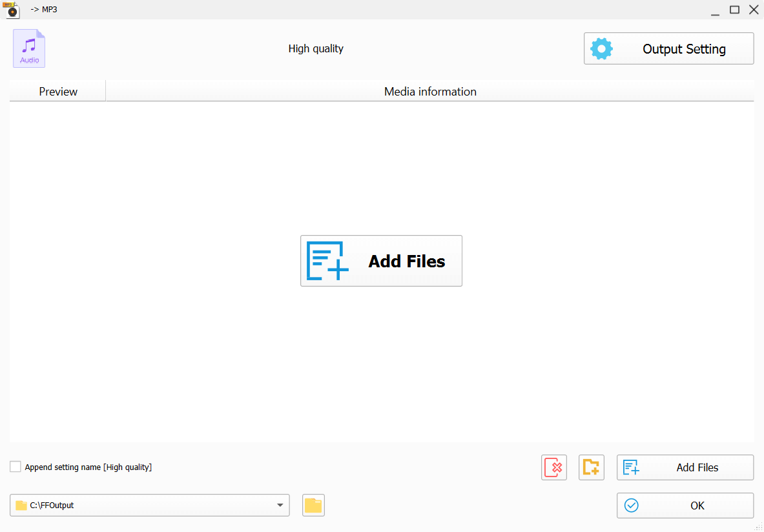Click the Add Files button at bottom right
Image resolution: width=764 pixels, height=532 pixels.
click(685, 467)
